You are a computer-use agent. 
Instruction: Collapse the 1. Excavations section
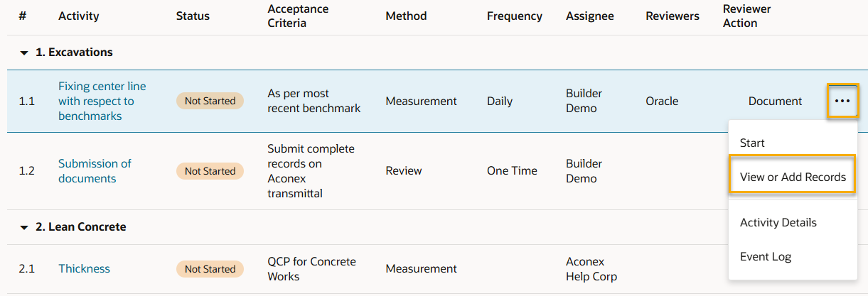tap(23, 53)
